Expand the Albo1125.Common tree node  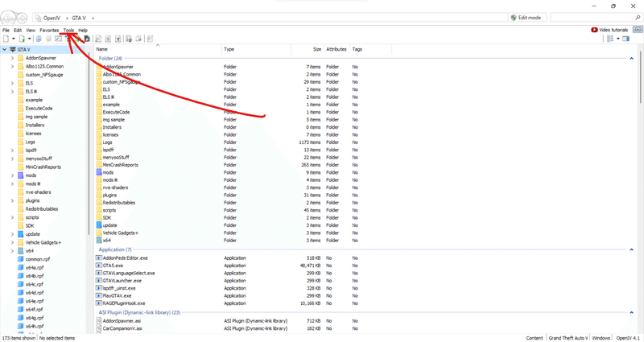(12, 66)
